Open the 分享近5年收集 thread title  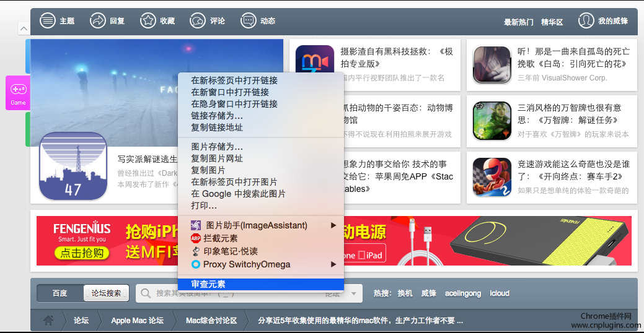point(360,320)
